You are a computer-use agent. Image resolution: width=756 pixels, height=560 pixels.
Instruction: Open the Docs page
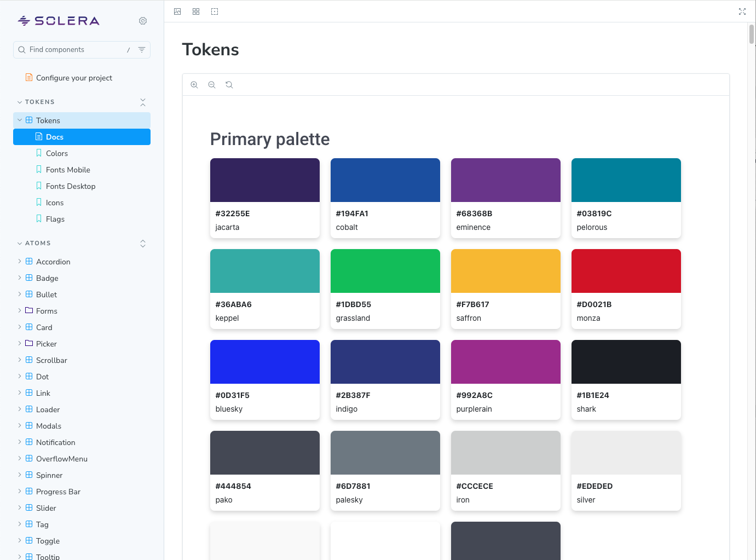click(82, 137)
